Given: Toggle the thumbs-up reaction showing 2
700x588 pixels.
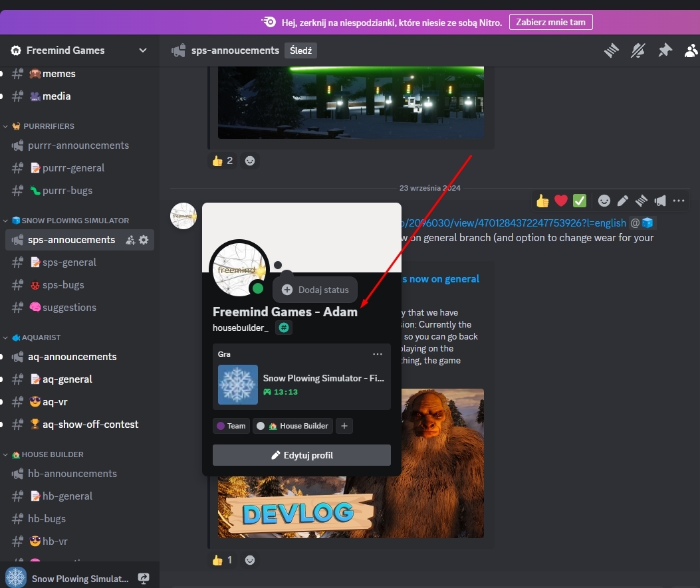Looking at the screenshot, I should point(223,161).
